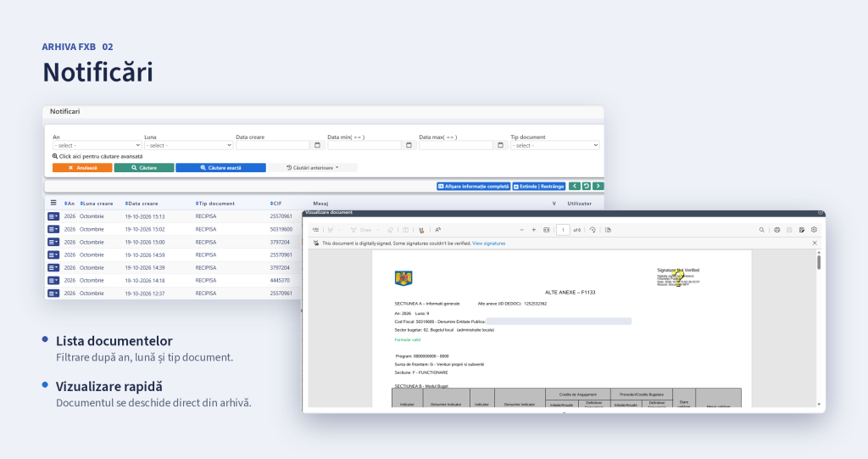Click the Data min date input field
Screen dimensions: 868x459
[364, 145]
